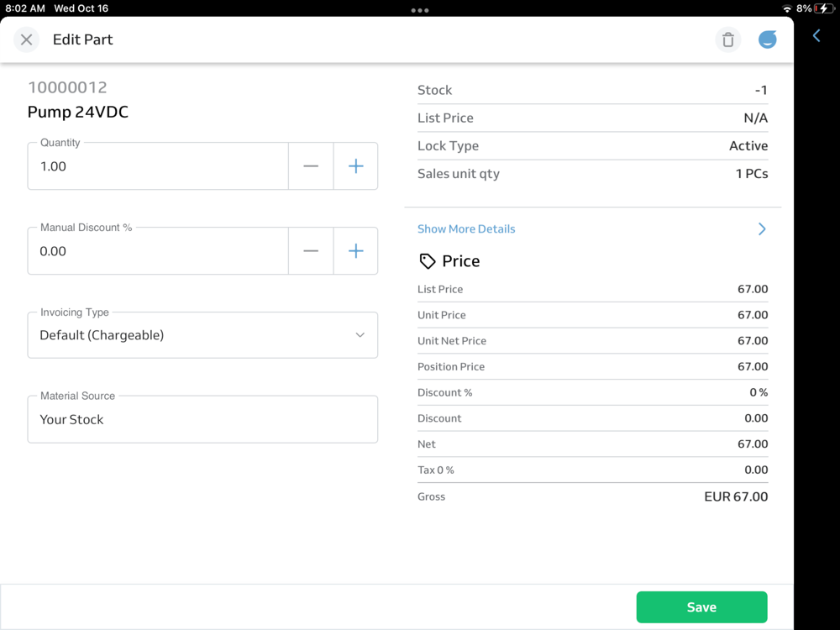Close the Edit Part dialog
840x630 pixels.
(26, 39)
